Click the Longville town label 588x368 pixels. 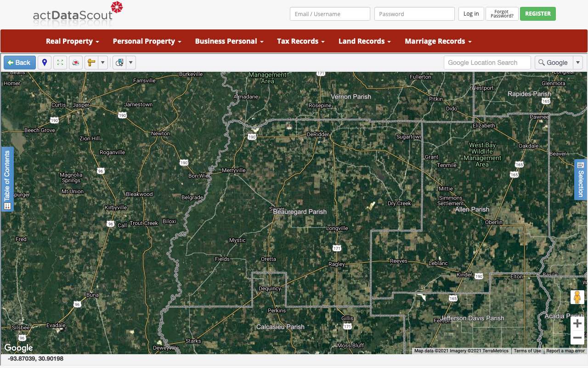coord(337,228)
